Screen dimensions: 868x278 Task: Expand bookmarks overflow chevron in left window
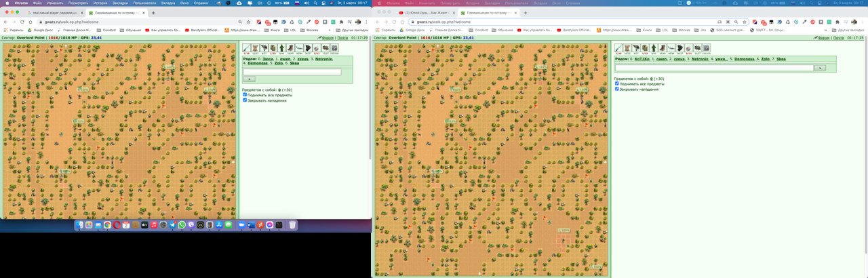pyautogui.click(x=330, y=30)
